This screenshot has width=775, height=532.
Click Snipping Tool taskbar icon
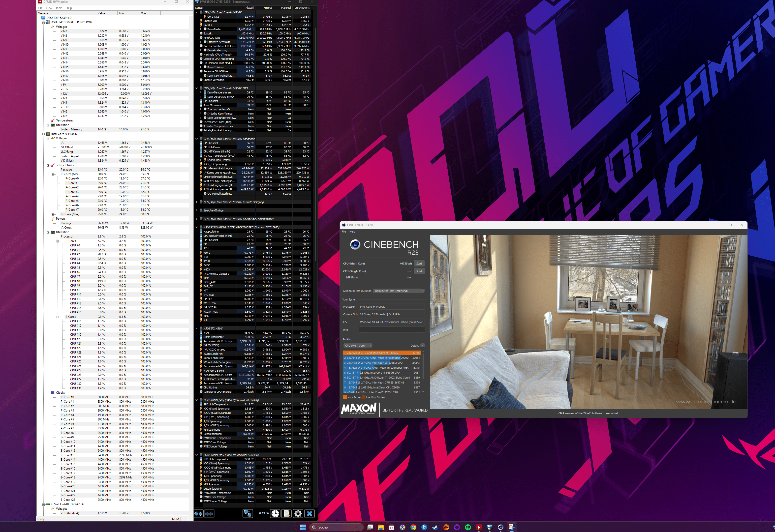coord(511,527)
